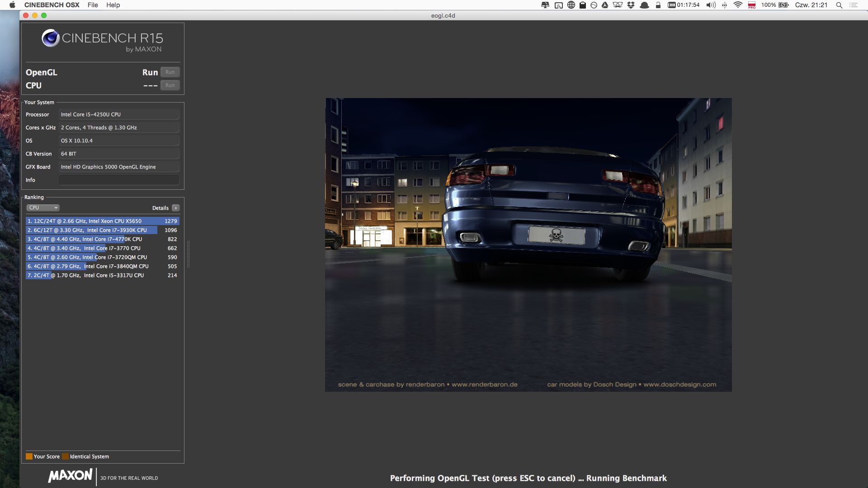Open the Dropbox menu bar icon
The height and width of the screenshot is (488, 868).
[630, 5]
